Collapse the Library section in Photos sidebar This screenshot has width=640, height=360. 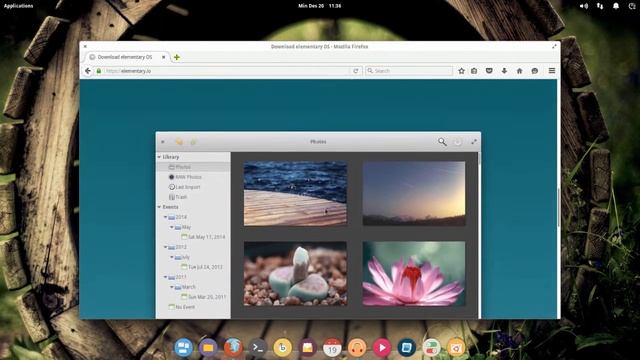(160, 157)
